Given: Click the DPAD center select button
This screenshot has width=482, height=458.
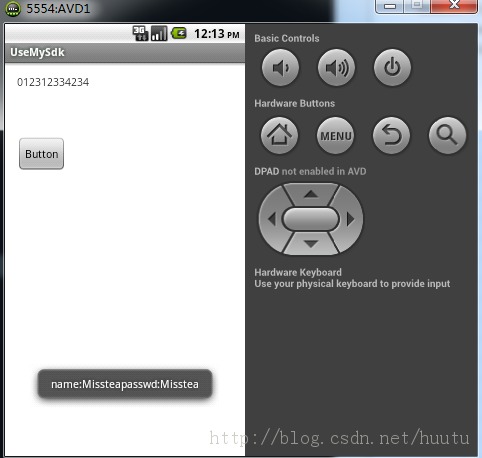Looking at the screenshot, I should [311, 219].
